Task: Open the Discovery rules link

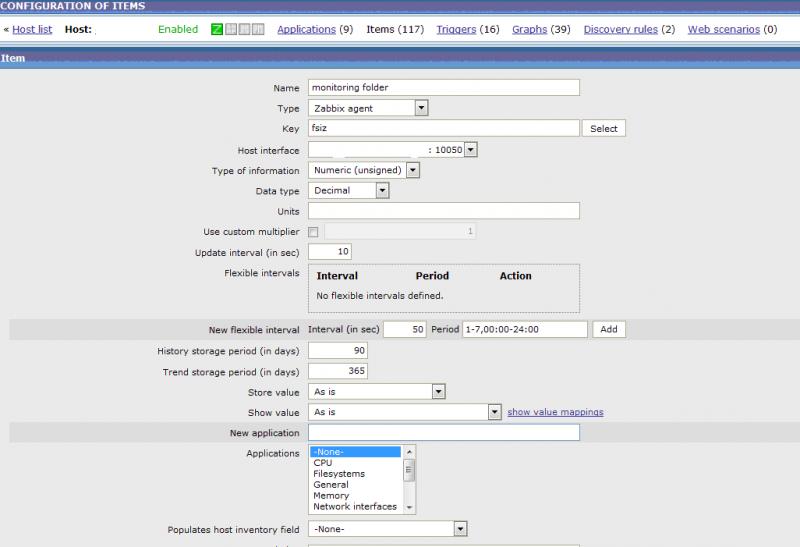Action: tap(620, 30)
